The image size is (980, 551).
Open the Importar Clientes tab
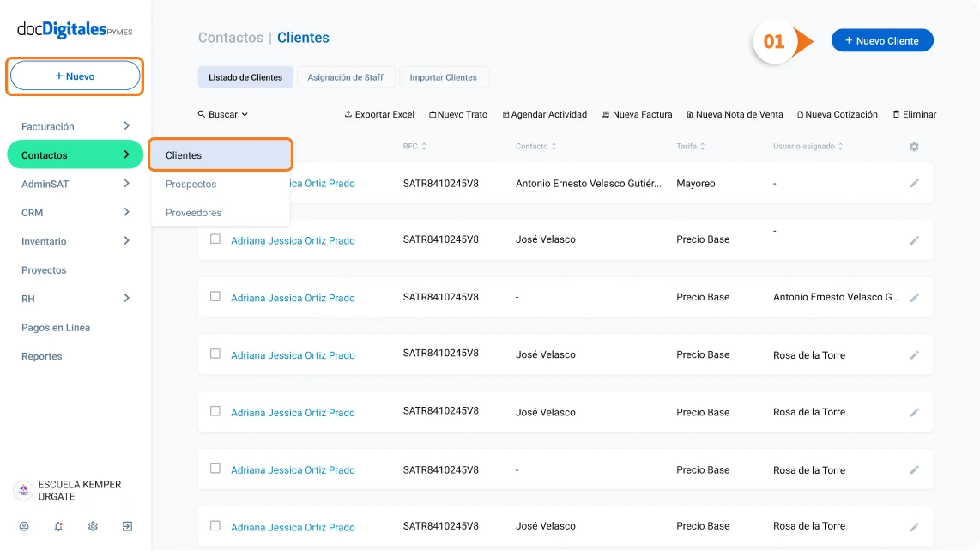444,77
